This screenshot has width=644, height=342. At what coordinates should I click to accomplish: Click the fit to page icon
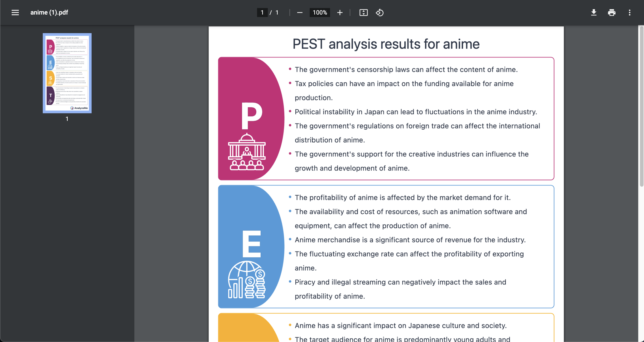click(x=363, y=13)
